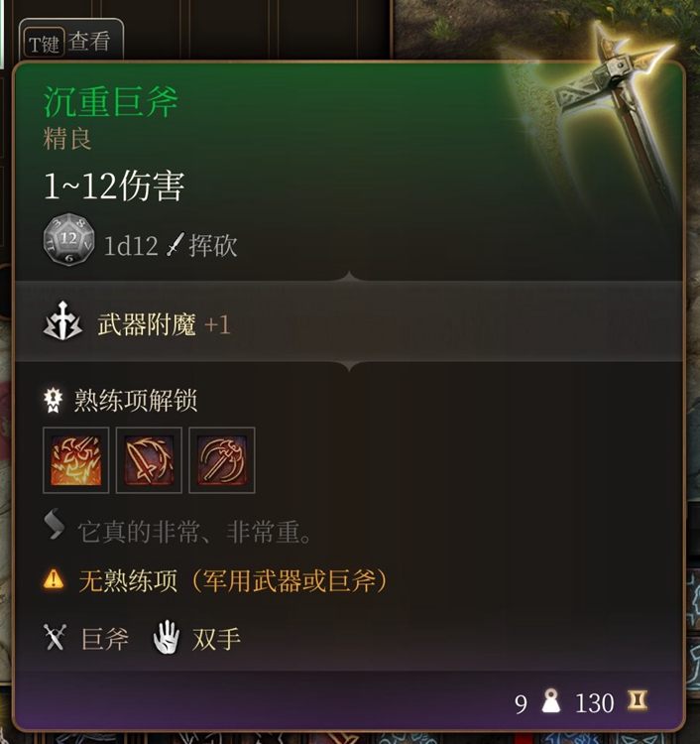The height and width of the screenshot is (744, 700).
Task: Click the proficiency unlock badge icon
Action: (53, 401)
